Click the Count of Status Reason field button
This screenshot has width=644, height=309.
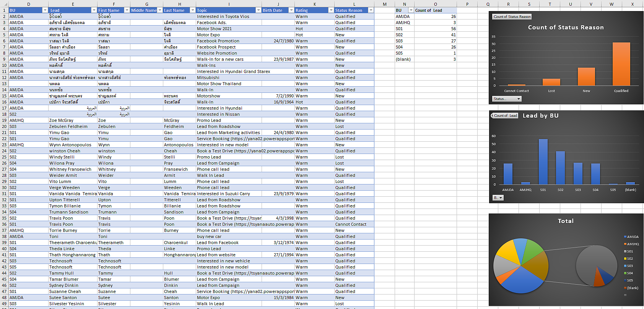[512, 17]
